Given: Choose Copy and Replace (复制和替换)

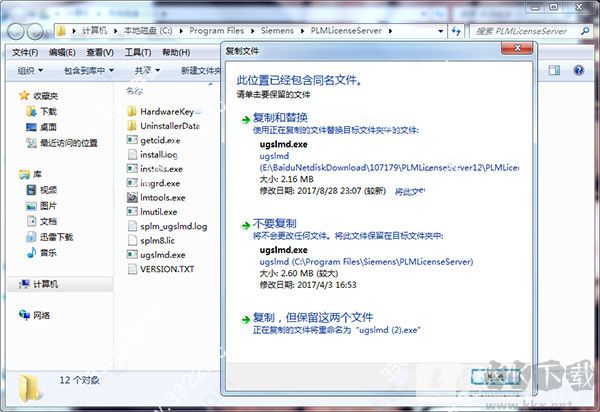Looking at the screenshot, I should [x=280, y=117].
